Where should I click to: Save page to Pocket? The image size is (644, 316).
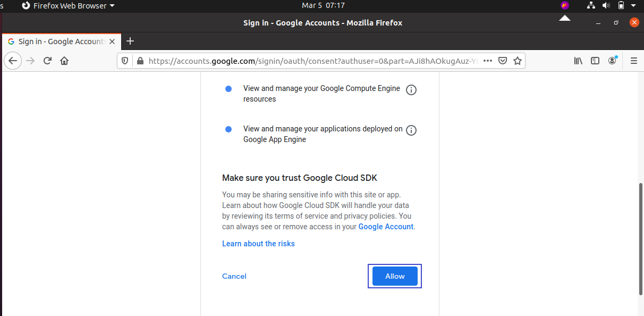(x=503, y=61)
